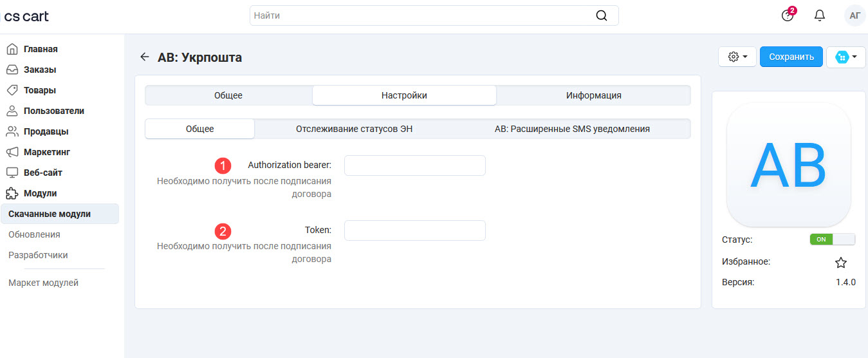The width and height of the screenshot is (868, 358).
Task: Open AB: Расширенные SMS уведомления sub-tab
Action: tap(572, 129)
